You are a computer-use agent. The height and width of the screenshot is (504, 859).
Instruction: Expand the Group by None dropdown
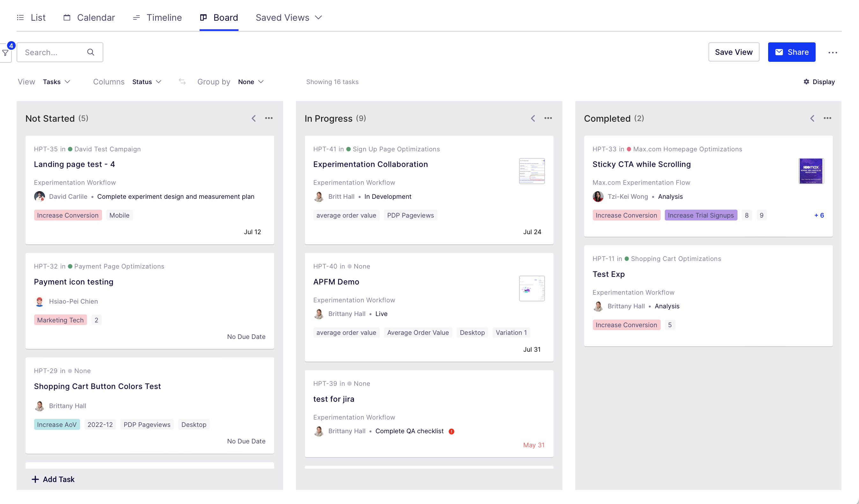pos(250,82)
